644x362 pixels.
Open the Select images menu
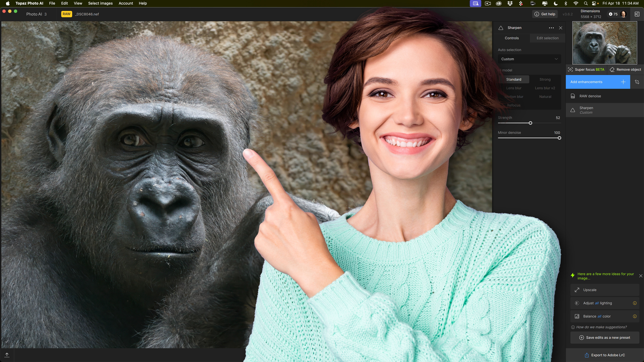pyautogui.click(x=100, y=3)
